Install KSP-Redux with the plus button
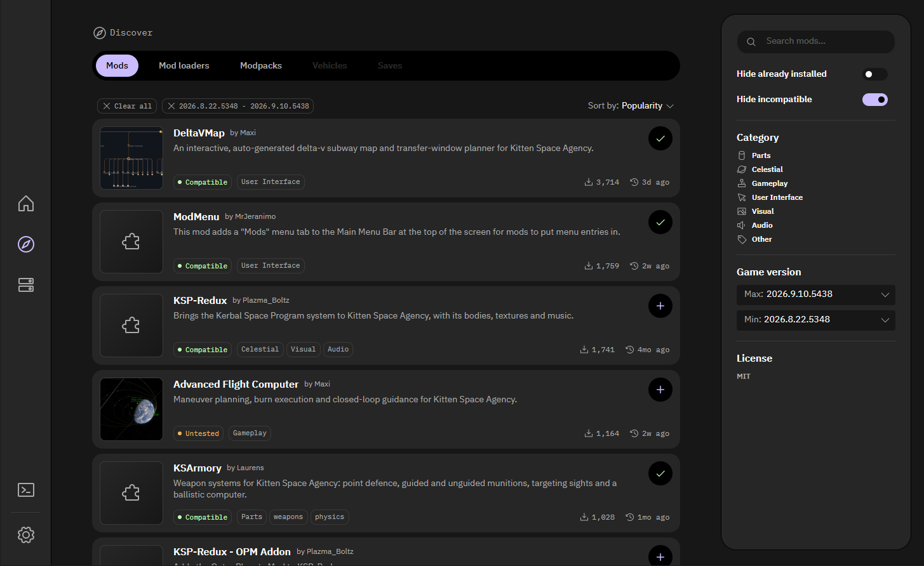 point(660,306)
